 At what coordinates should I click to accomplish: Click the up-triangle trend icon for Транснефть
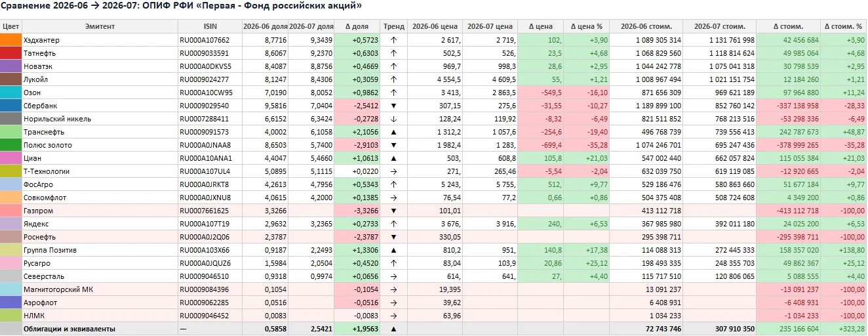393,132
